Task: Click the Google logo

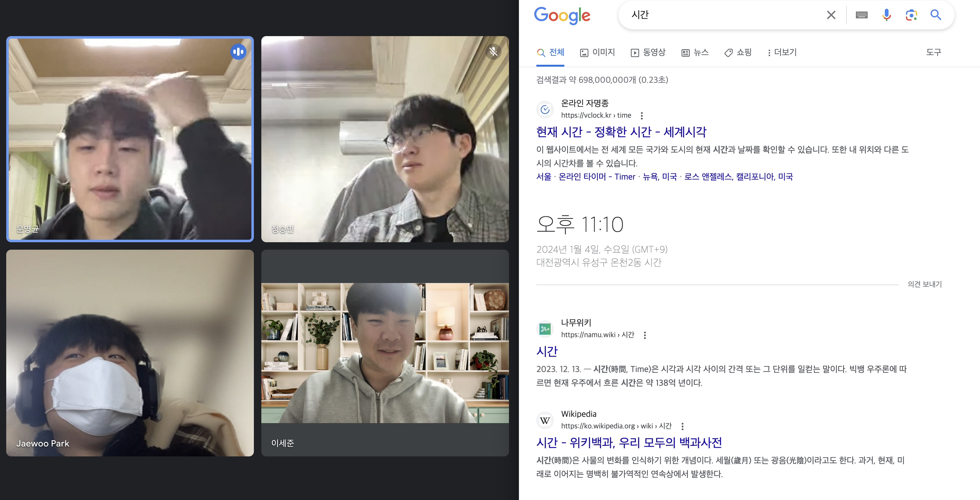Action: click(x=562, y=15)
